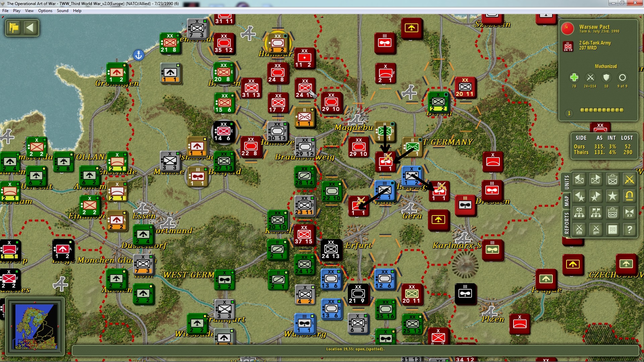
Task: Switch to the REPORTS tab
Action: (x=567, y=223)
